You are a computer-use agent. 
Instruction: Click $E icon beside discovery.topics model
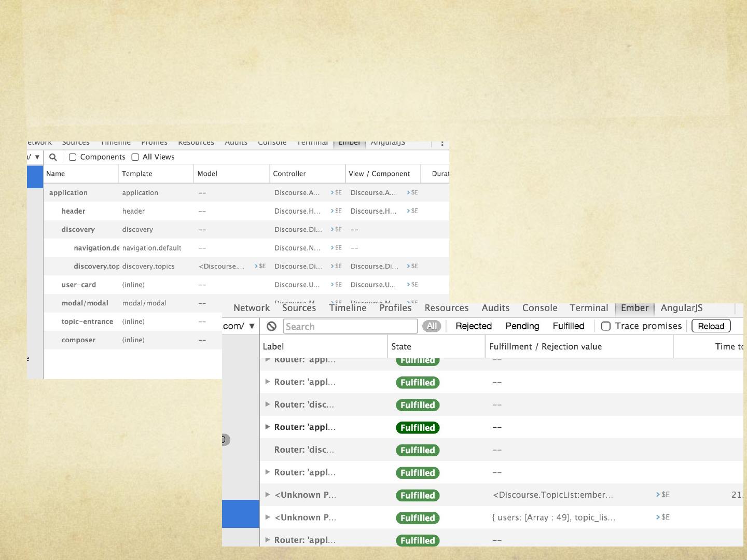point(260,266)
